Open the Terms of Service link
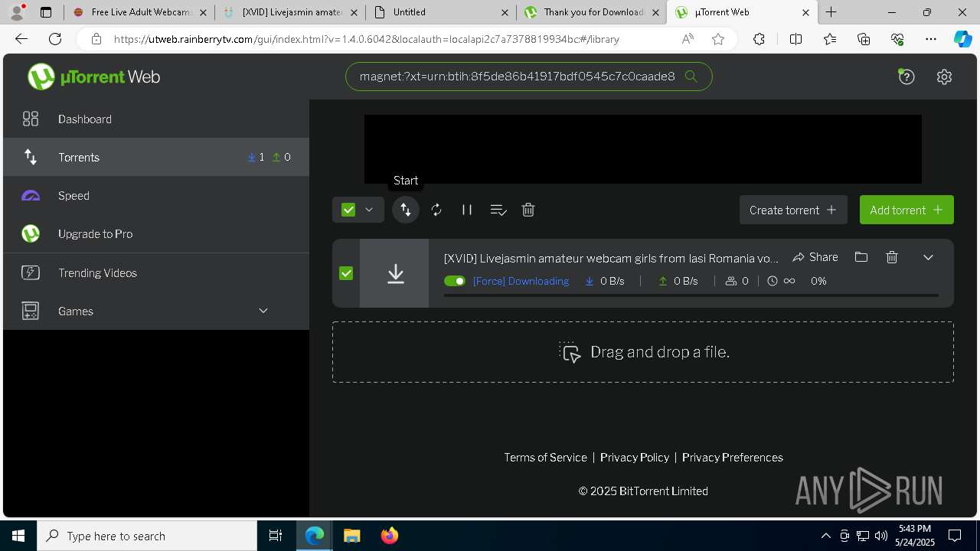Image resolution: width=980 pixels, height=551 pixels. 545,457
